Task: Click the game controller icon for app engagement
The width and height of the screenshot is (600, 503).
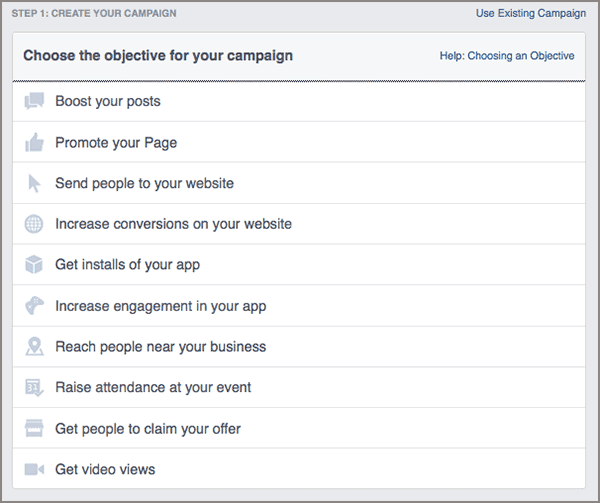Action: point(34,306)
